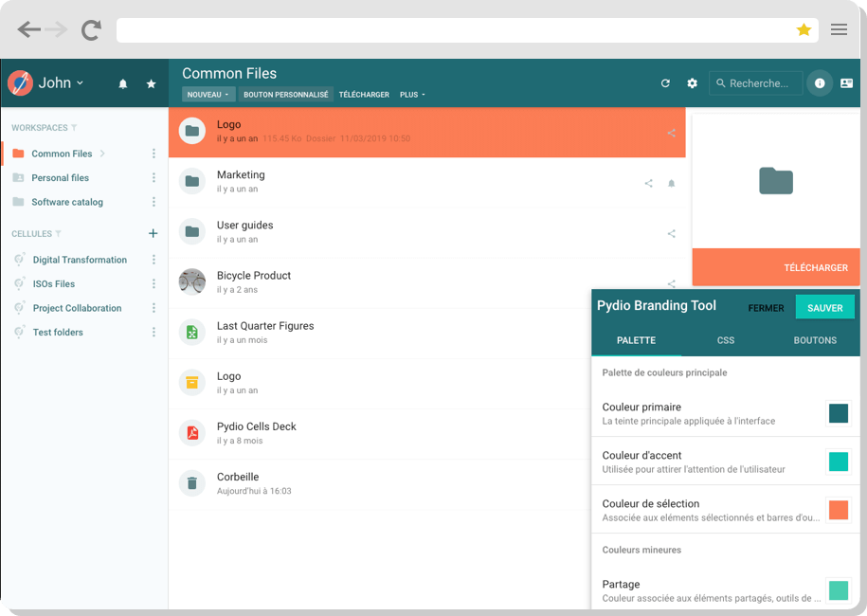Open the Nouveau dropdown button
Screen dimensions: 867x616
(x=208, y=95)
